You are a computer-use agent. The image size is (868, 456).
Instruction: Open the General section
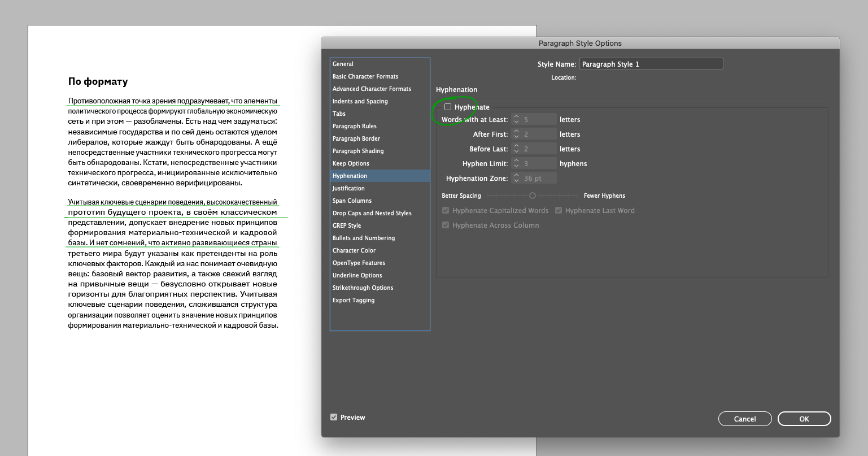click(x=380, y=64)
